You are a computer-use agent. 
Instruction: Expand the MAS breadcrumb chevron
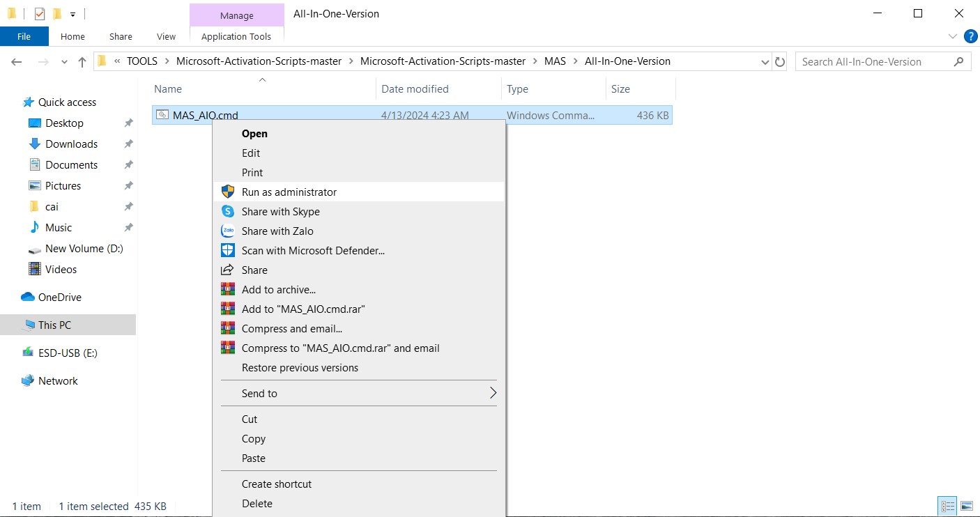pos(575,61)
